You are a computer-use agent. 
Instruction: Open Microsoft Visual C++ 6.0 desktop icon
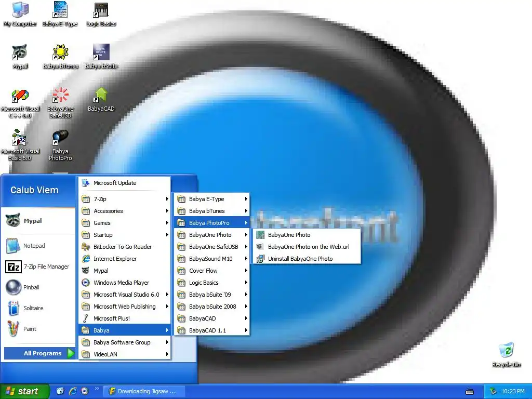pyautogui.click(x=20, y=103)
